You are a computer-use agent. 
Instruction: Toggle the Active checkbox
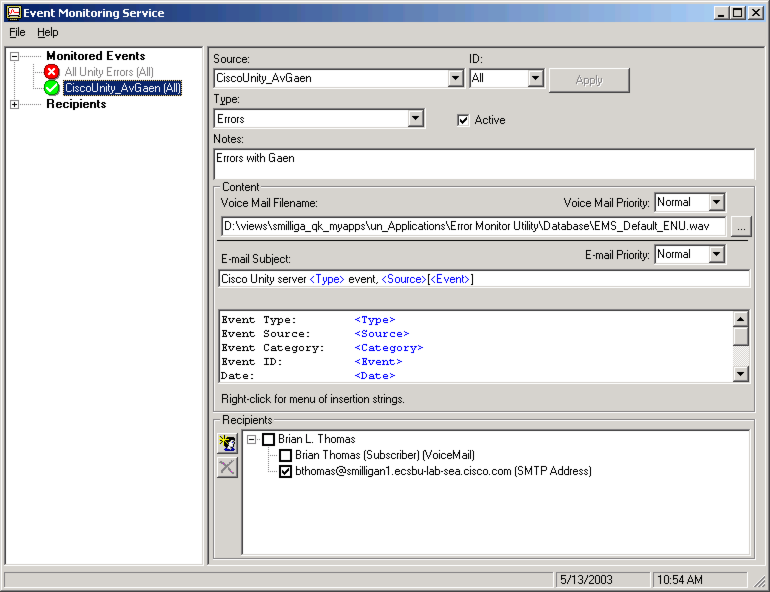click(x=463, y=120)
